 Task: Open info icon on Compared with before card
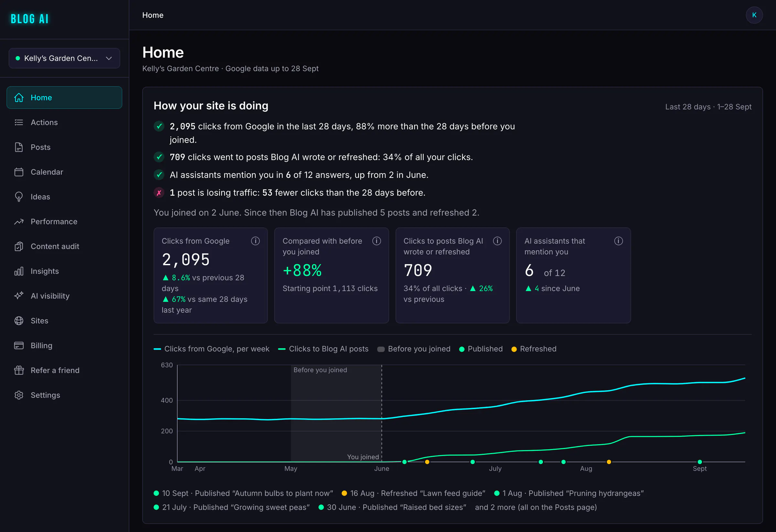(x=377, y=241)
